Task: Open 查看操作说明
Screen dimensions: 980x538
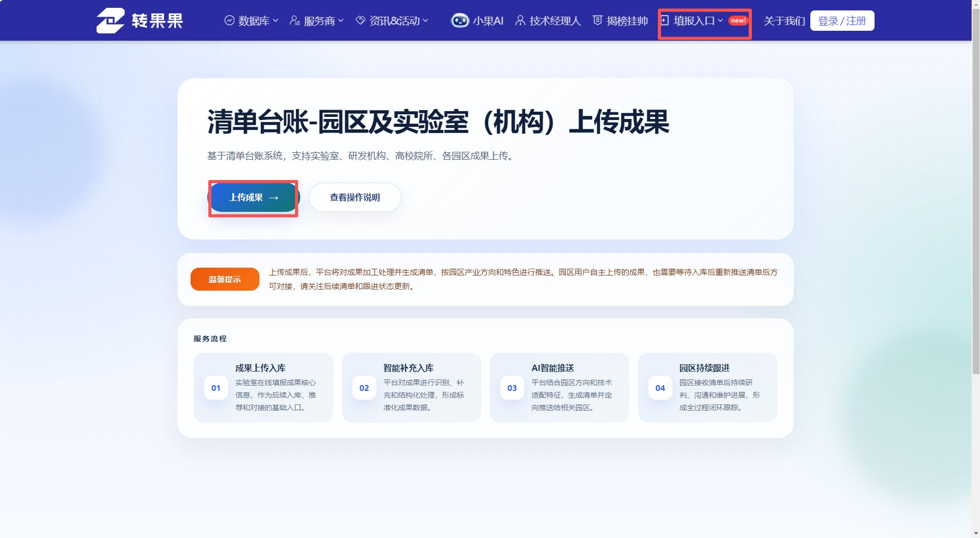Action: pos(355,197)
